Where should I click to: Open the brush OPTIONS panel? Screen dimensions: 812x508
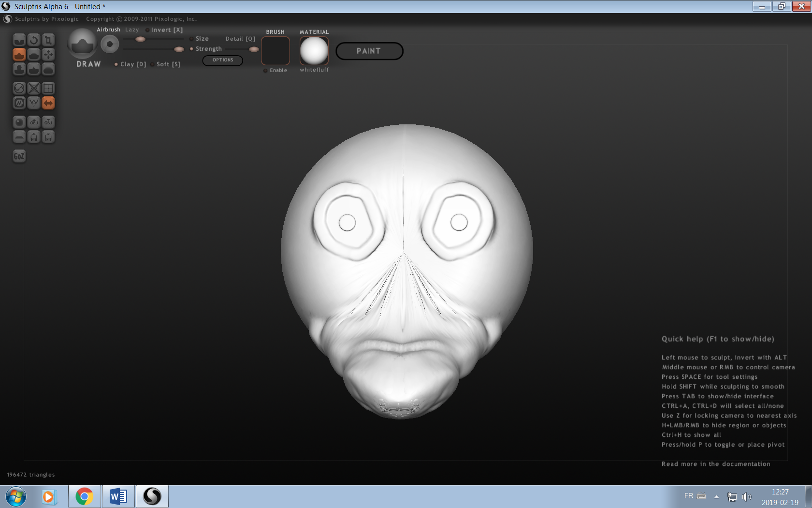coord(222,60)
